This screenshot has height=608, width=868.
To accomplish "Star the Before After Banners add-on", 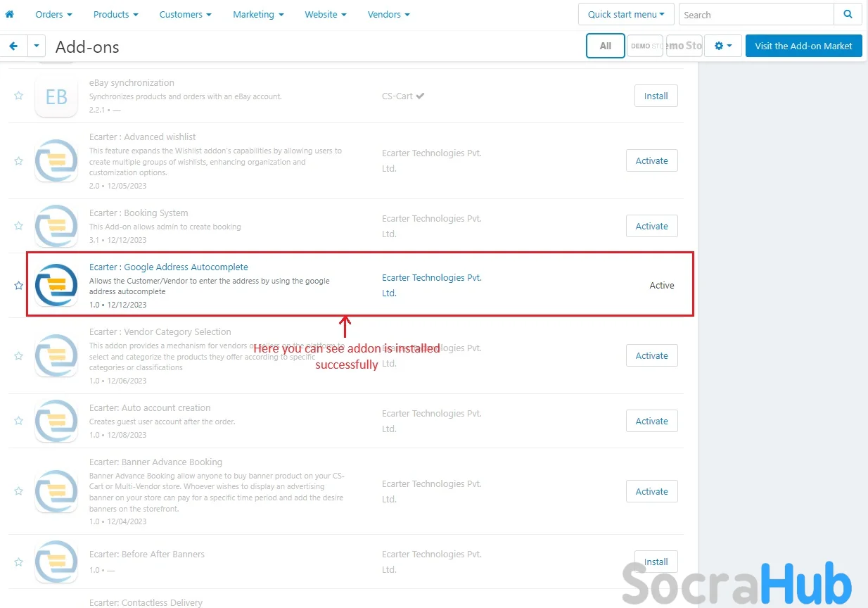I will [x=19, y=562].
